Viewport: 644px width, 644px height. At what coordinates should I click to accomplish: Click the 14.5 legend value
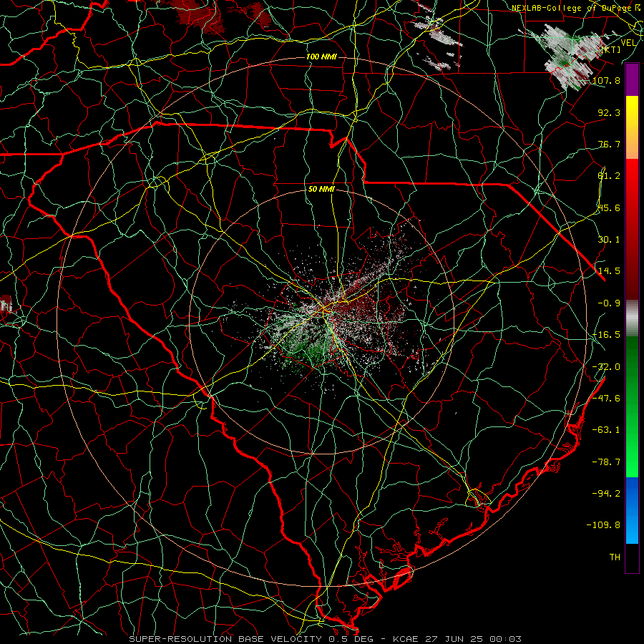(609, 271)
